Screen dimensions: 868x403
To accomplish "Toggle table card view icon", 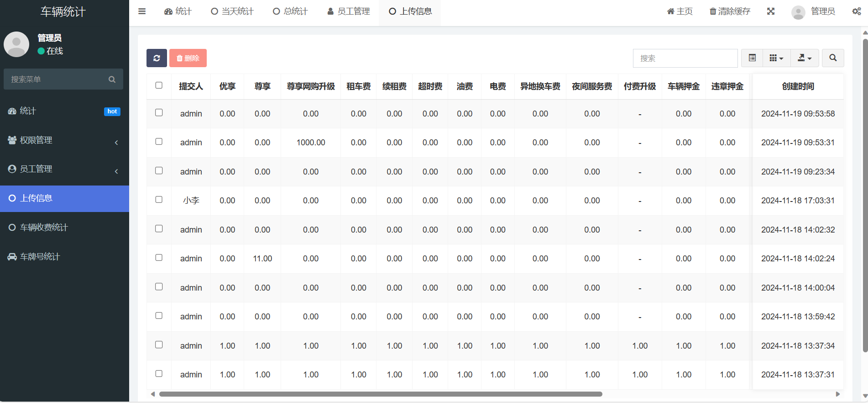I will pyautogui.click(x=752, y=58).
